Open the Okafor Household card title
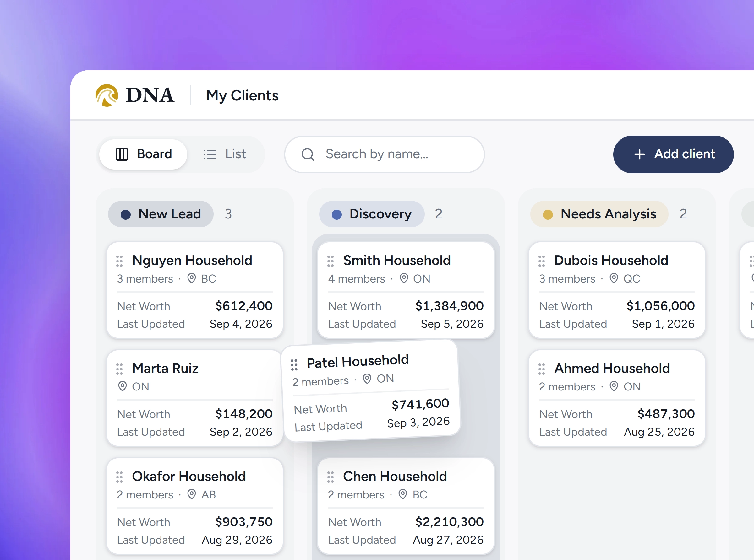This screenshot has width=754, height=560. 188,476
